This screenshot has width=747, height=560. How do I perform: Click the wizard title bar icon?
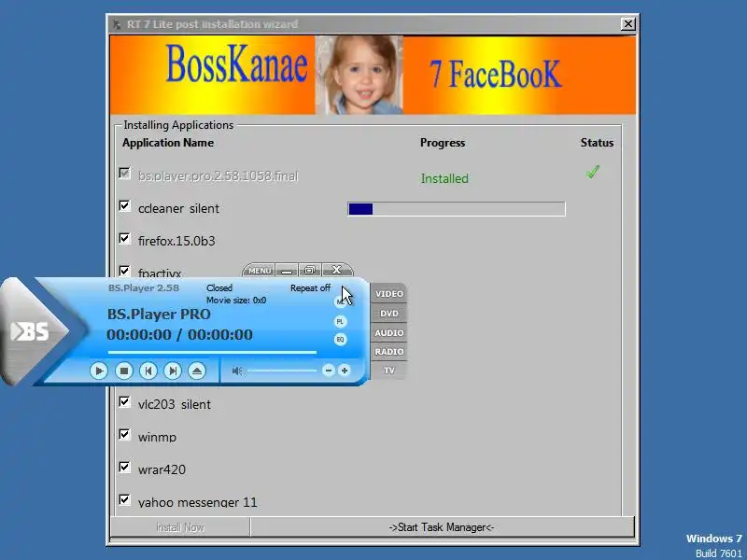coord(117,24)
